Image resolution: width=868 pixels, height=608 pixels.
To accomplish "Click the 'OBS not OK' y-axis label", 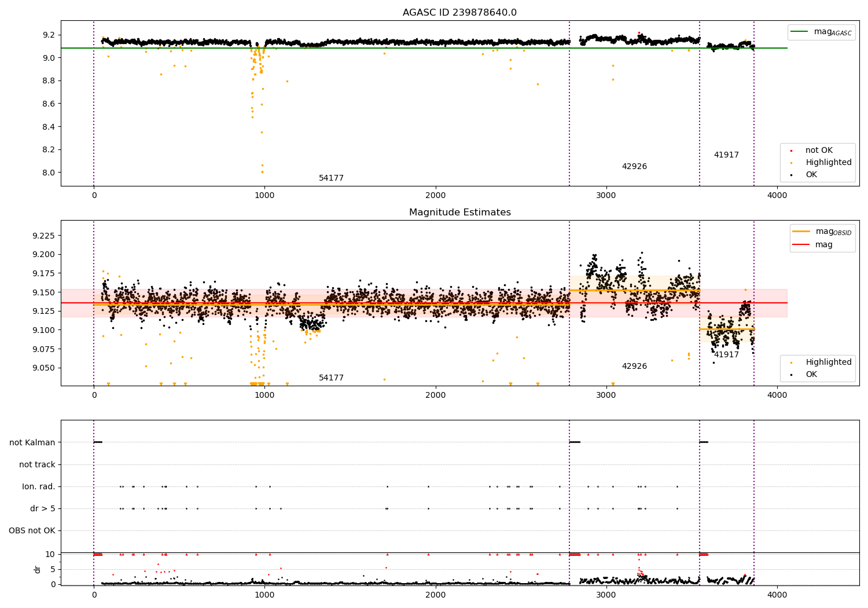I will (32, 530).
